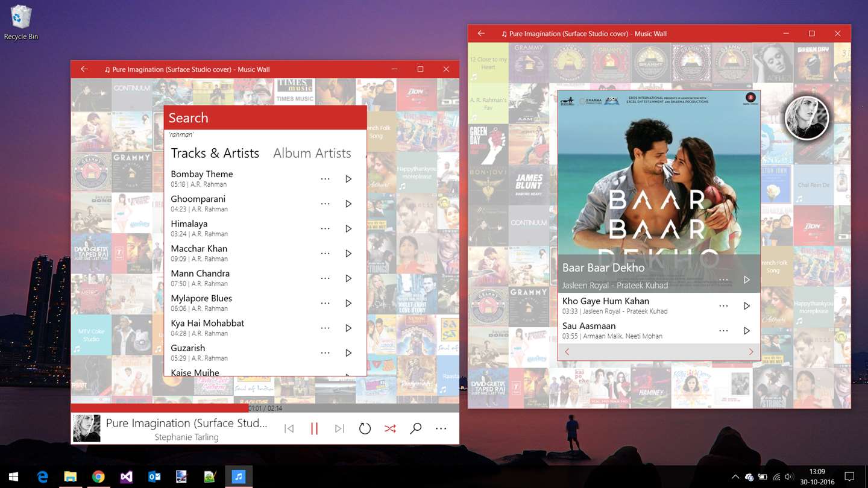Image resolution: width=868 pixels, height=488 pixels.
Task: Select the Himalaya track title
Action: [189, 224]
